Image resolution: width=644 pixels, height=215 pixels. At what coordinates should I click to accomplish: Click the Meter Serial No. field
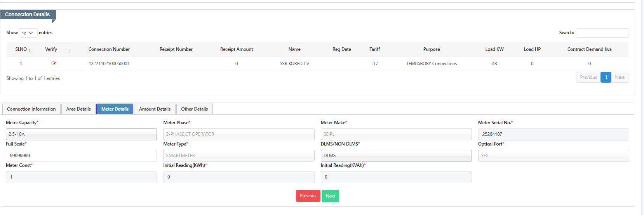[x=553, y=134]
